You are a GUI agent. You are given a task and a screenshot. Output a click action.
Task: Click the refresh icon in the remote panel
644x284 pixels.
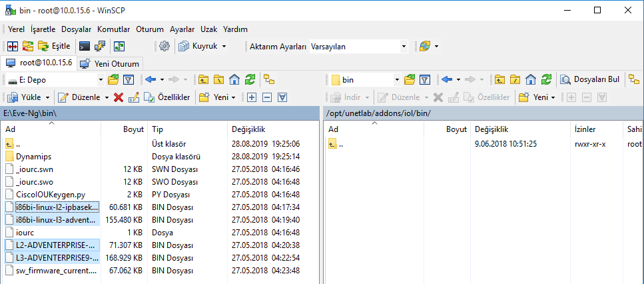pyautogui.click(x=546, y=80)
